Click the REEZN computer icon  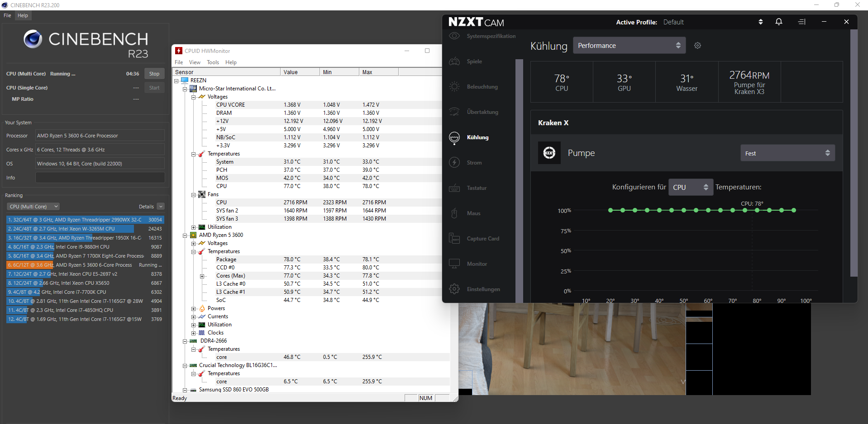[x=185, y=80]
